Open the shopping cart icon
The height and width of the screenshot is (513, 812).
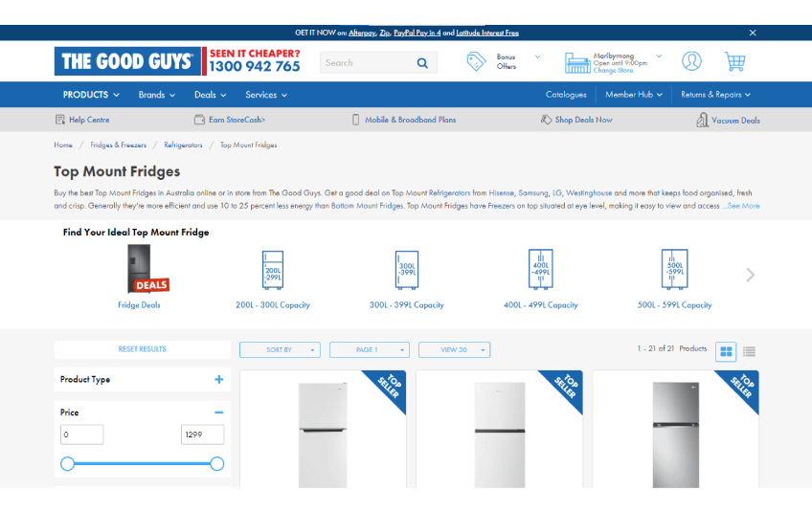click(x=734, y=62)
